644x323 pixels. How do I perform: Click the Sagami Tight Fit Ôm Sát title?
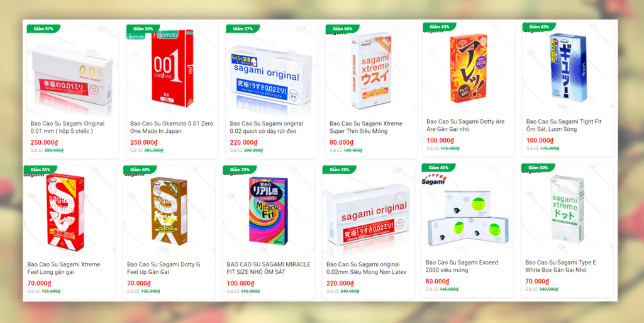(x=563, y=125)
